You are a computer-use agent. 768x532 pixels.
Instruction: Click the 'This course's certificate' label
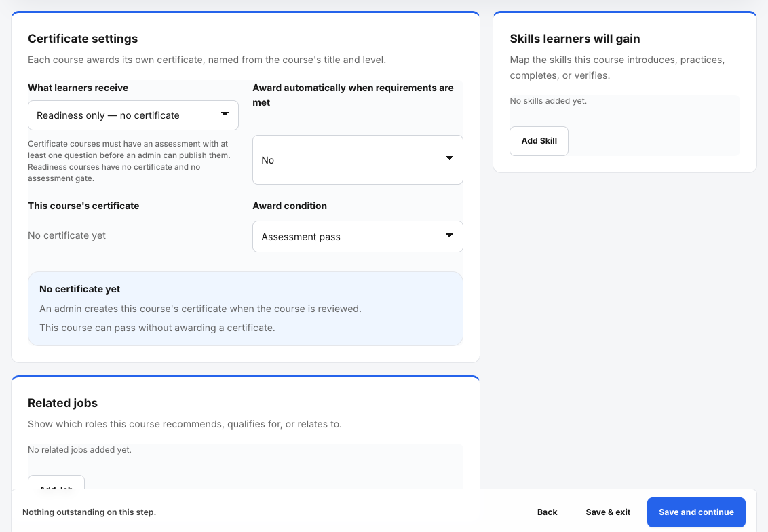coord(83,206)
